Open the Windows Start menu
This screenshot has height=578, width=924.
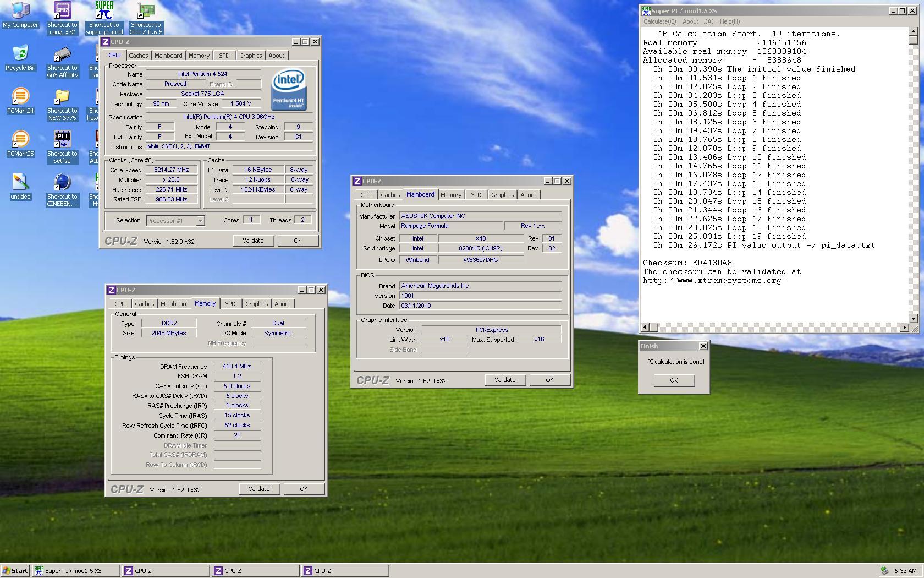pos(15,571)
